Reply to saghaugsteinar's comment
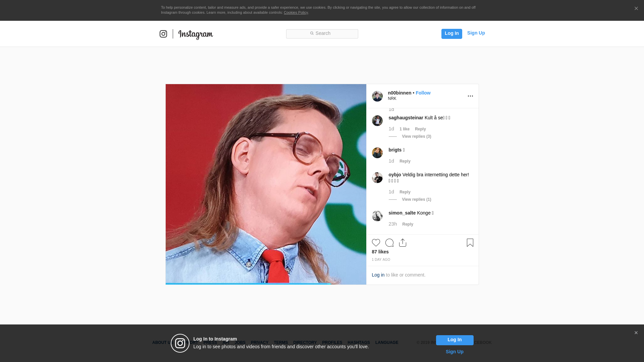Screen dimensions: 644x362 pyautogui.click(x=420, y=129)
